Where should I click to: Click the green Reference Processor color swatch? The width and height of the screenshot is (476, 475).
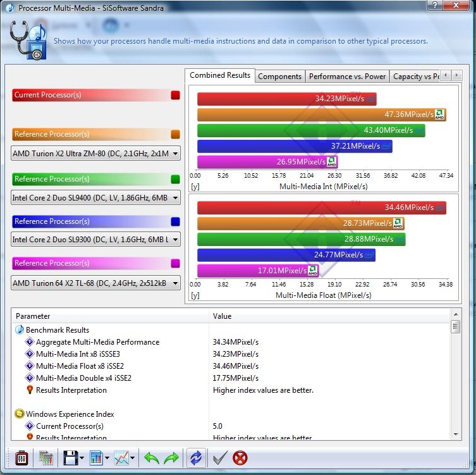175,179
